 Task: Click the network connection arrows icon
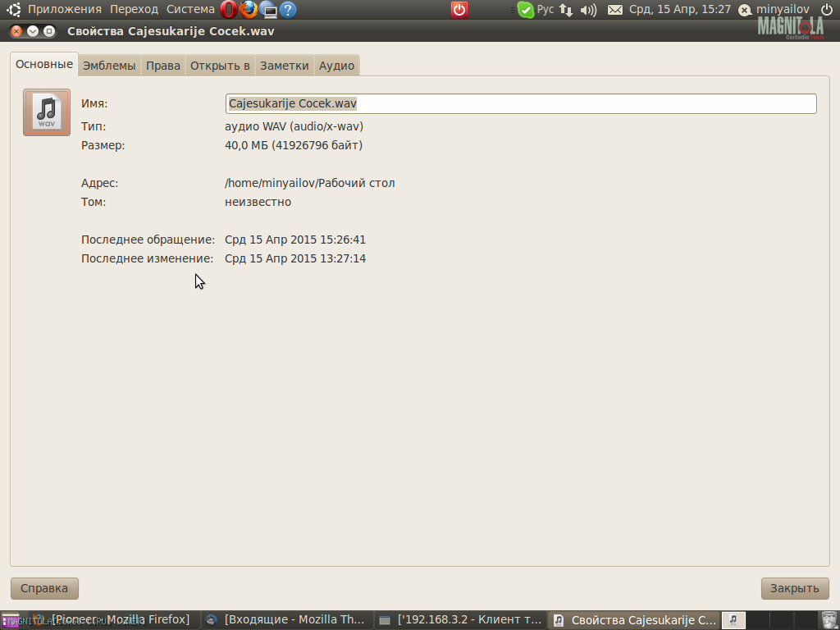[566, 10]
